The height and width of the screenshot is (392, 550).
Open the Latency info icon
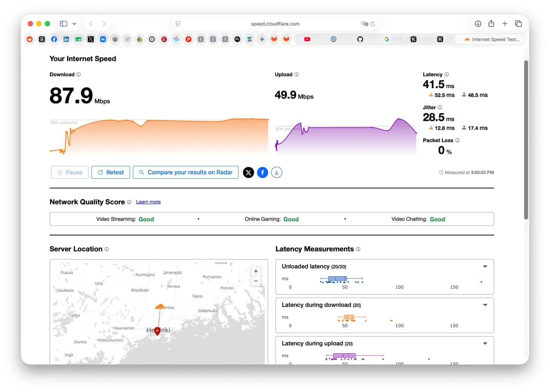click(x=446, y=74)
